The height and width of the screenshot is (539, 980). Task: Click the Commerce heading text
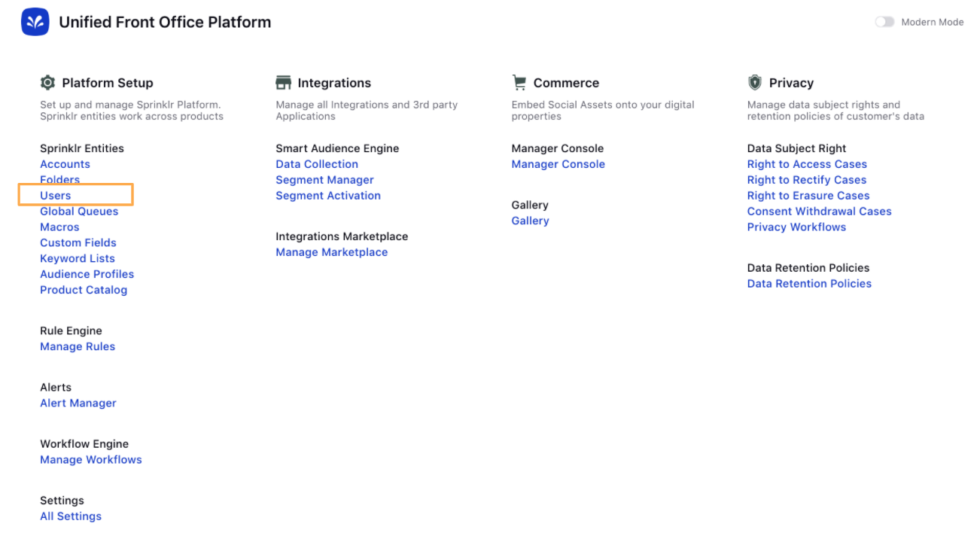[x=566, y=83]
